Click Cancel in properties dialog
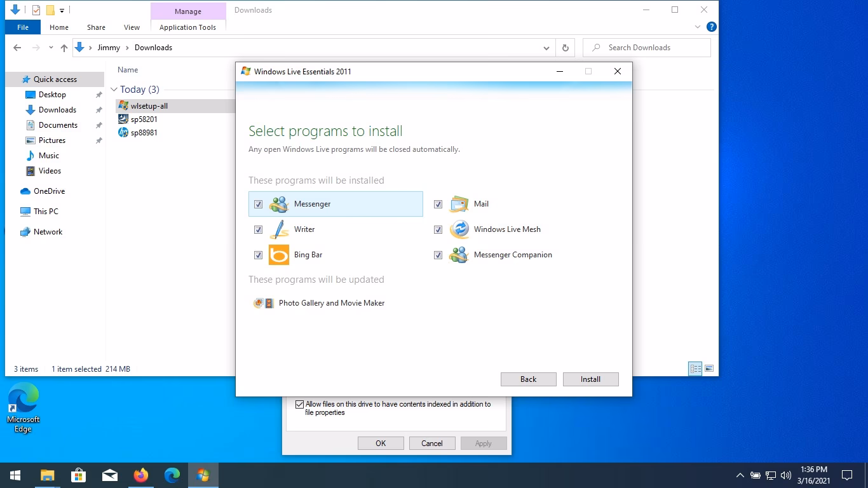Viewport: 868px width, 488px height. pyautogui.click(x=431, y=444)
